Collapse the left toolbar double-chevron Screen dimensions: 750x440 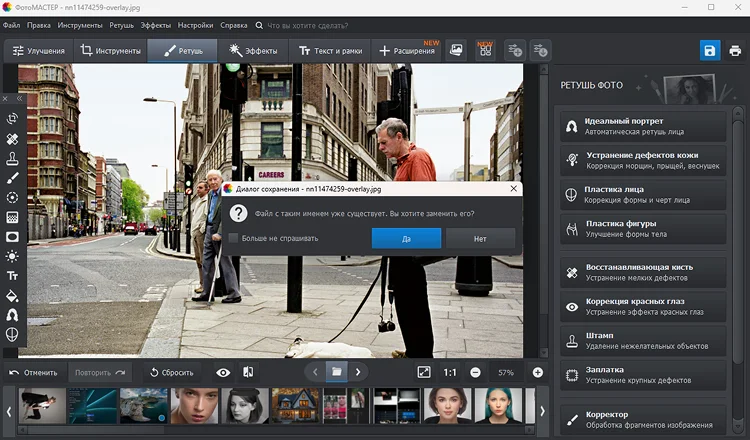coord(20,99)
